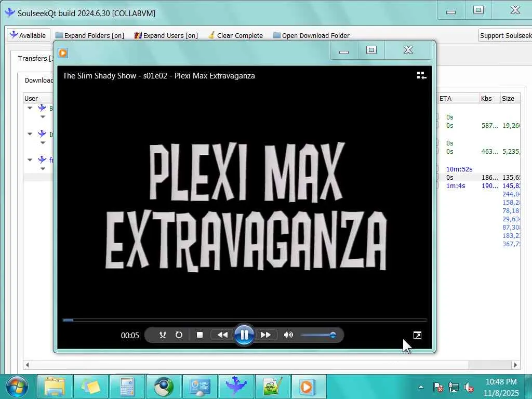Click the video seek progress bar
The image size is (532, 399).
click(x=244, y=320)
